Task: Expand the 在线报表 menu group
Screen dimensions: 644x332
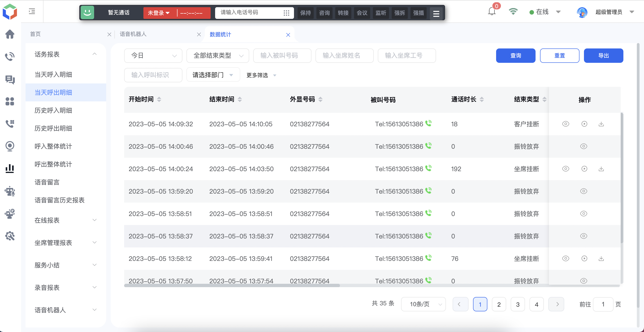Action: click(66, 220)
